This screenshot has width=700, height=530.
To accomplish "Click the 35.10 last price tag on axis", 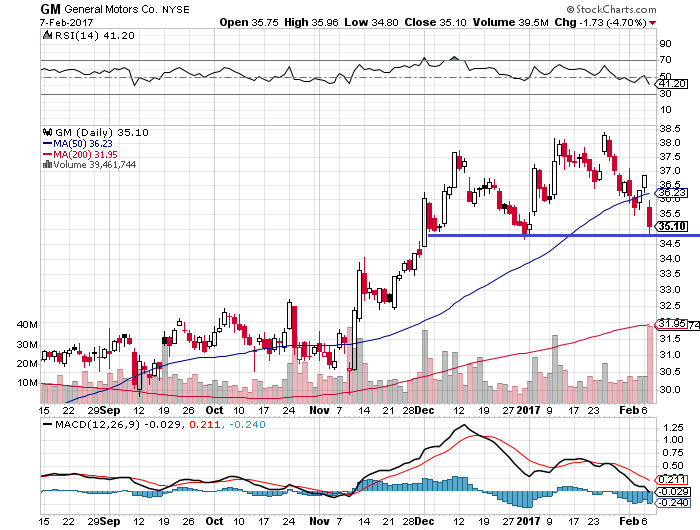I will 671,226.
